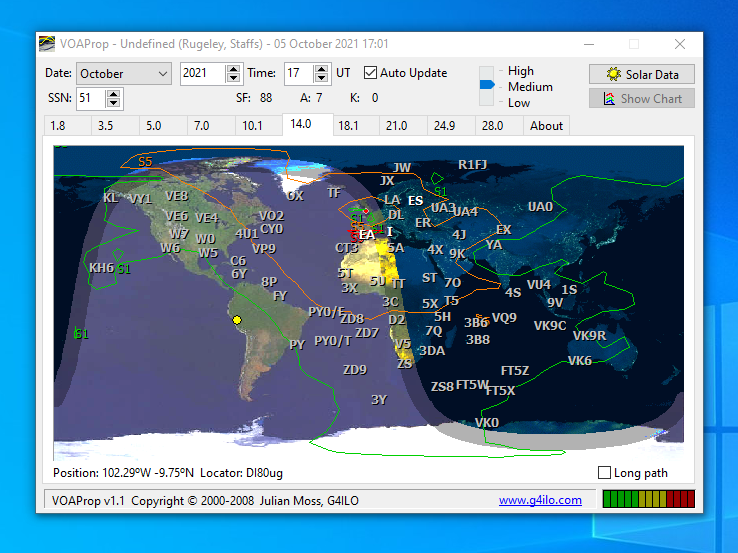Click the VE8 prefix label on map
This screenshot has width=738, height=553.
[x=177, y=196]
